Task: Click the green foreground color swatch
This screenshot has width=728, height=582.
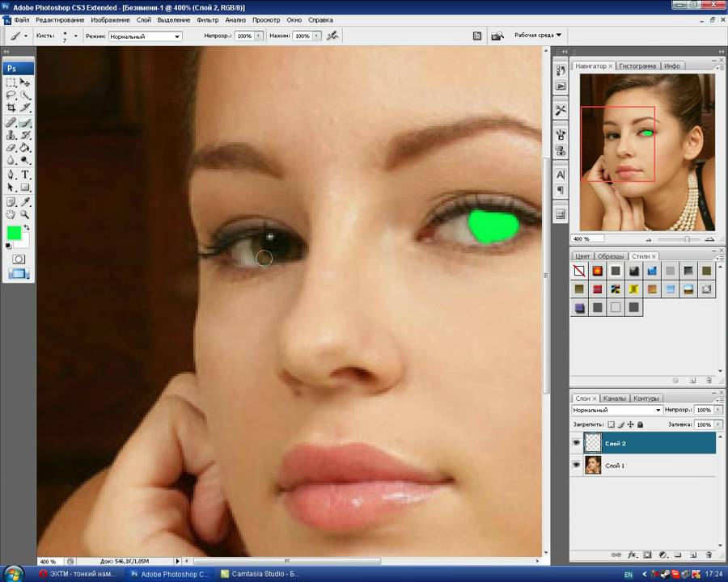Action: [14, 233]
